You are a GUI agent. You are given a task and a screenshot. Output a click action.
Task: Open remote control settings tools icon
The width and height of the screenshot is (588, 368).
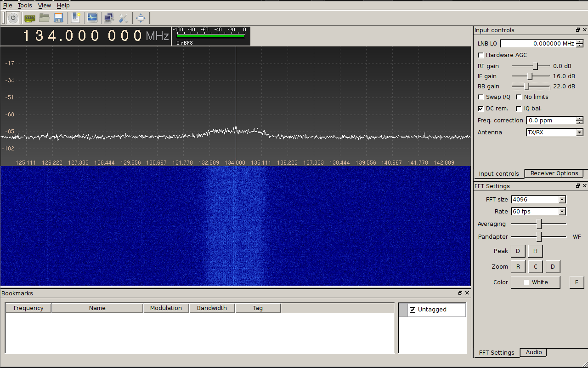[x=123, y=18]
